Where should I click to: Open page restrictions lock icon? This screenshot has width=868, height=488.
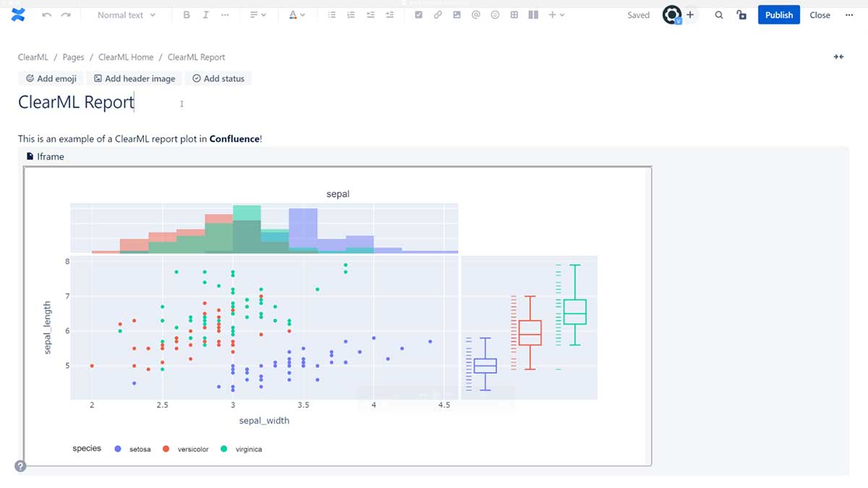click(x=741, y=14)
